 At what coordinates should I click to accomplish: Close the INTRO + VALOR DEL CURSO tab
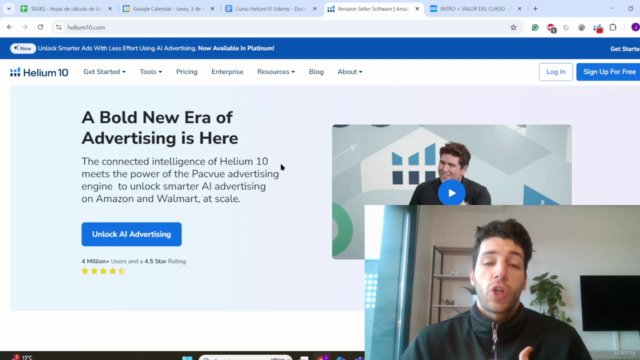point(520,9)
